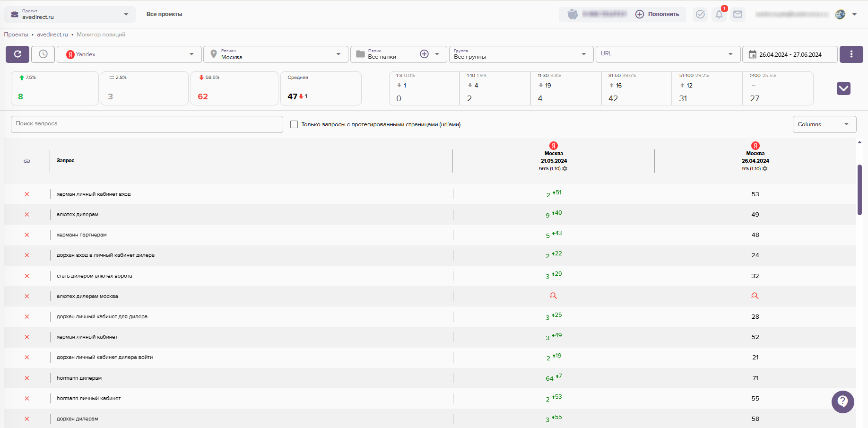Remove query 'херман личный кабинет вход'

click(x=27, y=194)
